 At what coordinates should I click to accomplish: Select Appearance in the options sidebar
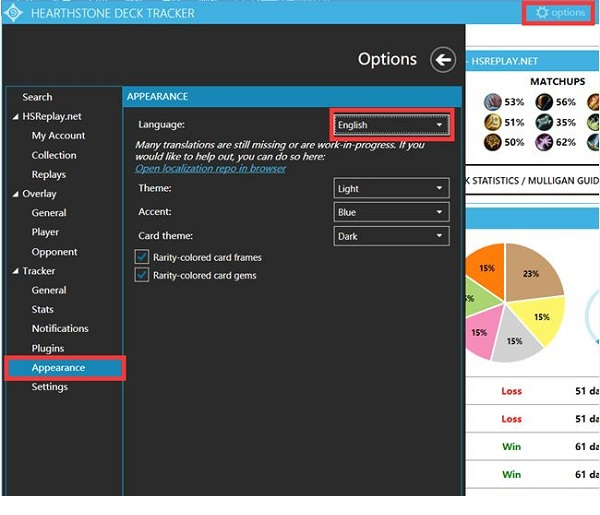[58, 368]
